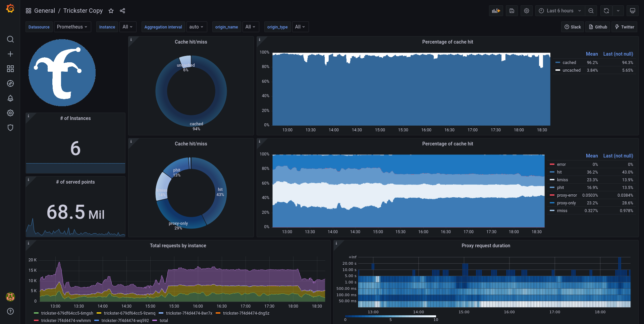Click the Add panel toolbar icon
Viewport: 644px width, 324px height.
point(496,11)
